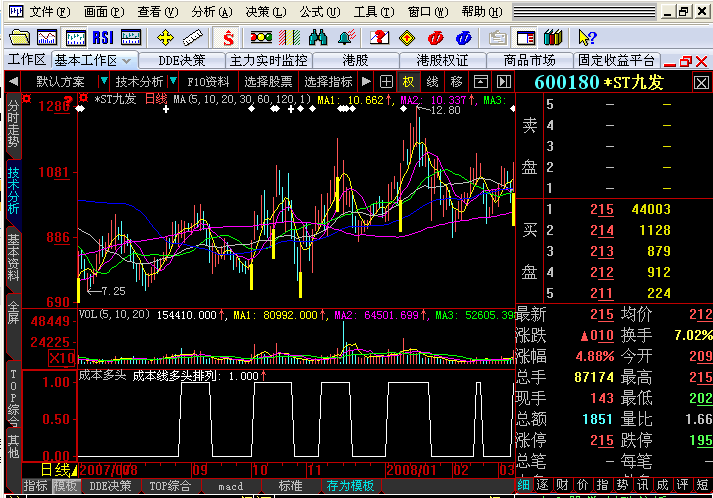713x498 pixels.
Task: Toggle the 权 adjusted price button
Action: tap(408, 82)
